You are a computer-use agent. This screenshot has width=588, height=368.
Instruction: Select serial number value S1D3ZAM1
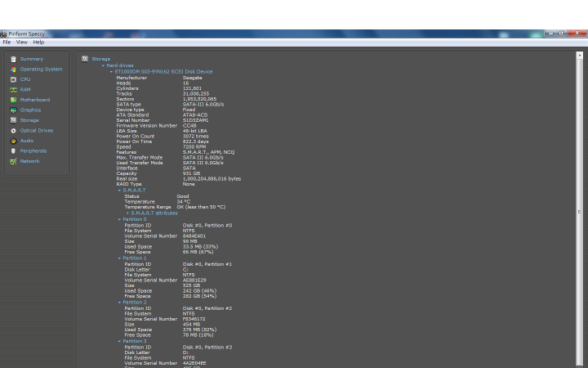(x=195, y=120)
